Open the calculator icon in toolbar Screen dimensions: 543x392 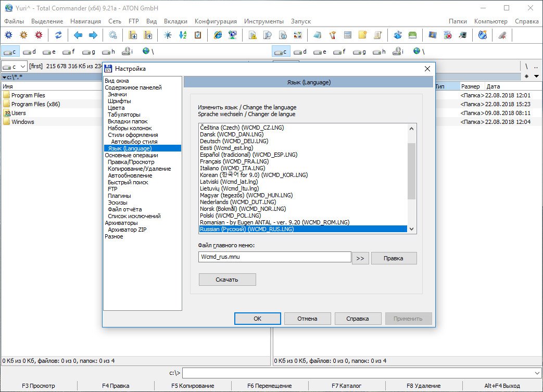coord(348,35)
